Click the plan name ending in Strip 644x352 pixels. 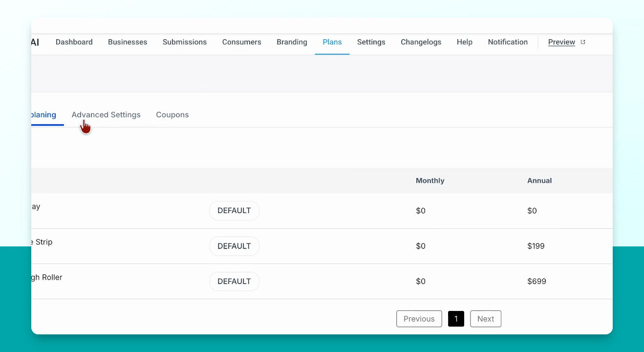pos(42,242)
